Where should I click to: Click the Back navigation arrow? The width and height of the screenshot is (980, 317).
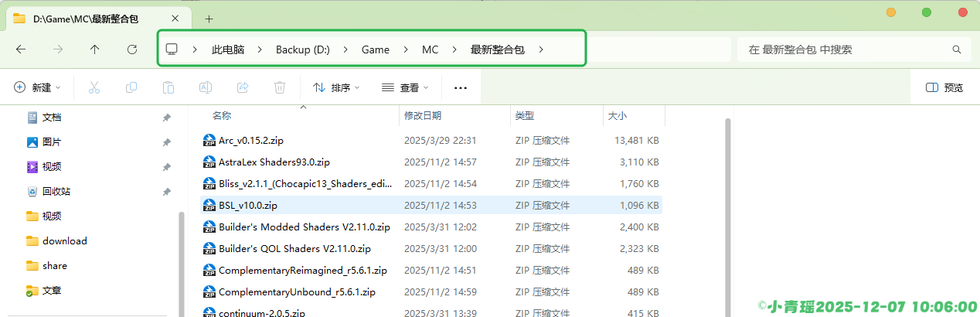pyautogui.click(x=21, y=49)
